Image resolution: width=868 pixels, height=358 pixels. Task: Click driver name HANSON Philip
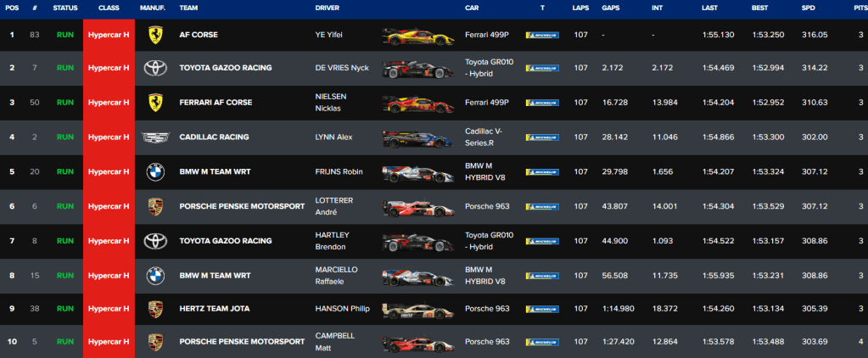(342, 309)
